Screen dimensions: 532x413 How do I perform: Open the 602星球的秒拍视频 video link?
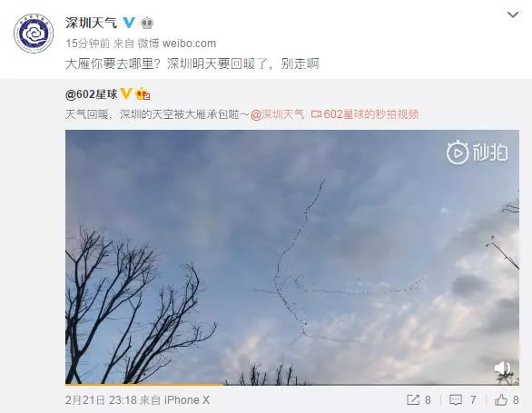(365, 114)
